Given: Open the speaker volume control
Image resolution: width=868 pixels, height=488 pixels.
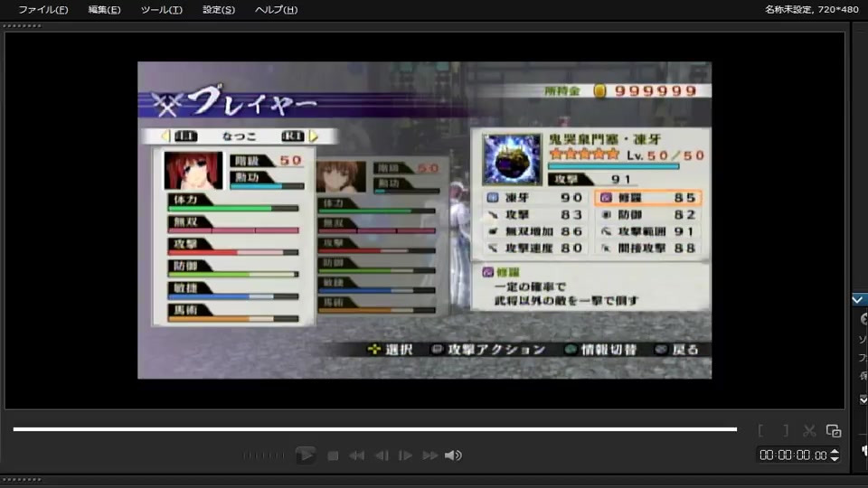Looking at the screenshot, I should [x=453, y=455].
